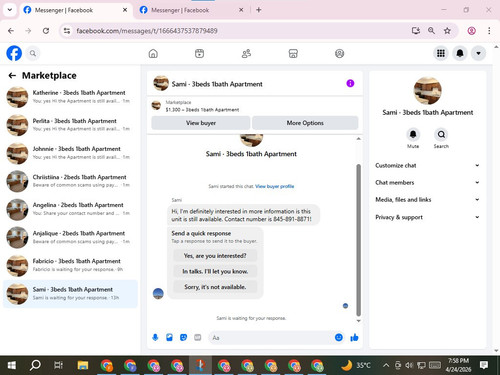Viewport: 500px width, 375px height.
Task: Open the Facebook logo home link
Action: tap(14, 53)
